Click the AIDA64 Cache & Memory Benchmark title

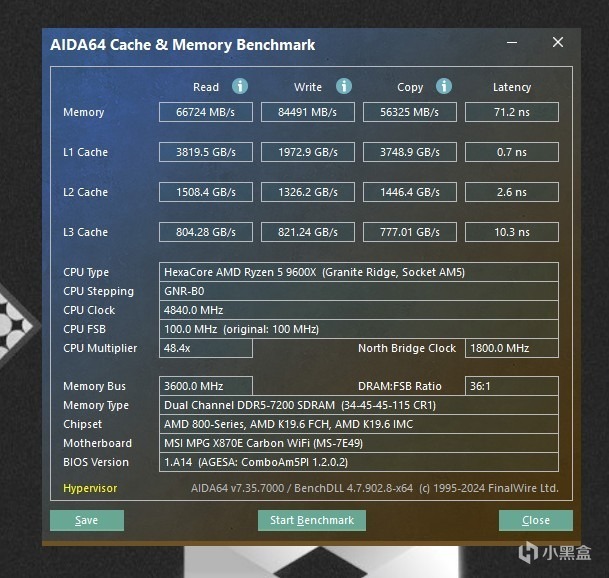183,45
